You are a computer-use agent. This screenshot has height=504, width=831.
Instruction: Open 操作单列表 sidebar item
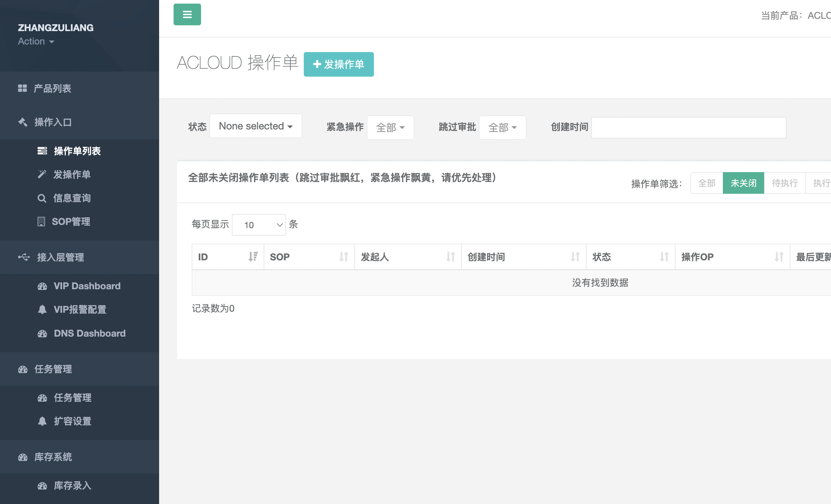(80, 151)
